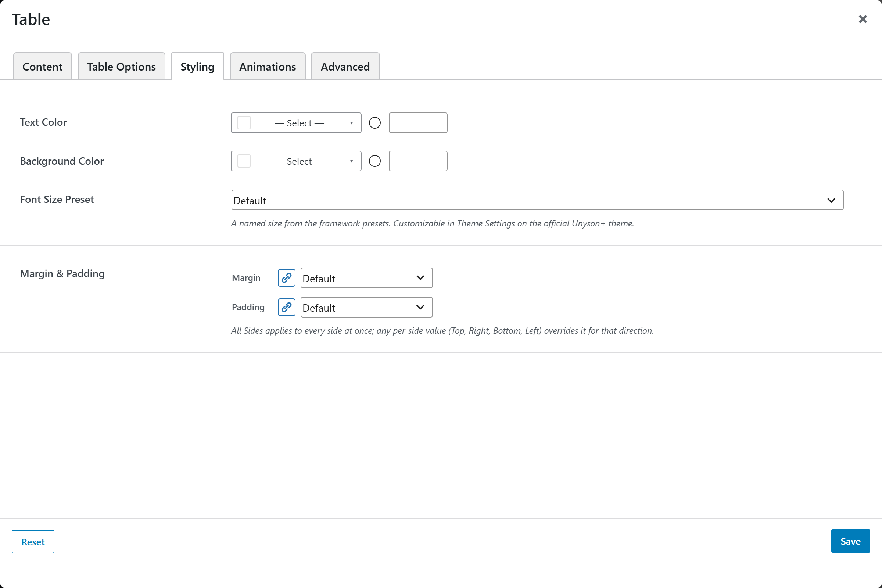
Task: Click the Reset button
Action: click(x=33, y=541)
